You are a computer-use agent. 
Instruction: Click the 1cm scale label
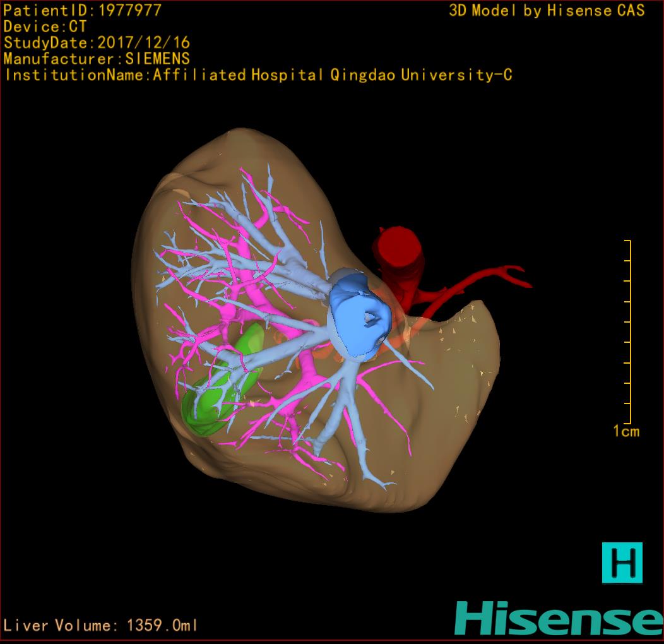tap(625, 432)
